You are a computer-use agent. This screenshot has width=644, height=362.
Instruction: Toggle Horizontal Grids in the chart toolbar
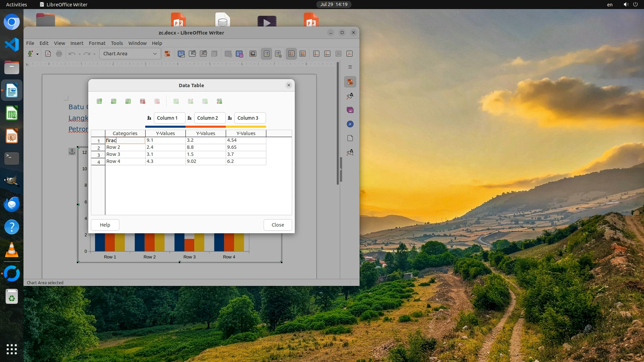coord(291,54)
